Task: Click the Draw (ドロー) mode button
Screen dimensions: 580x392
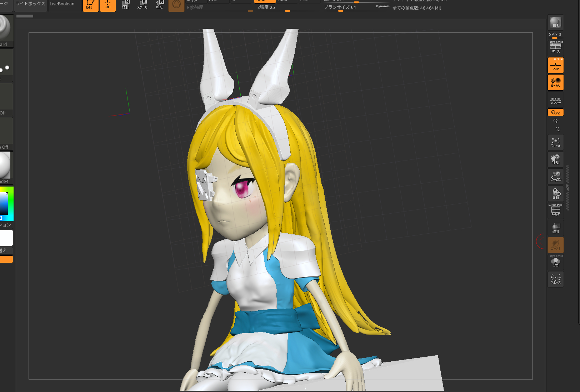Action: (x=107, y=5)
